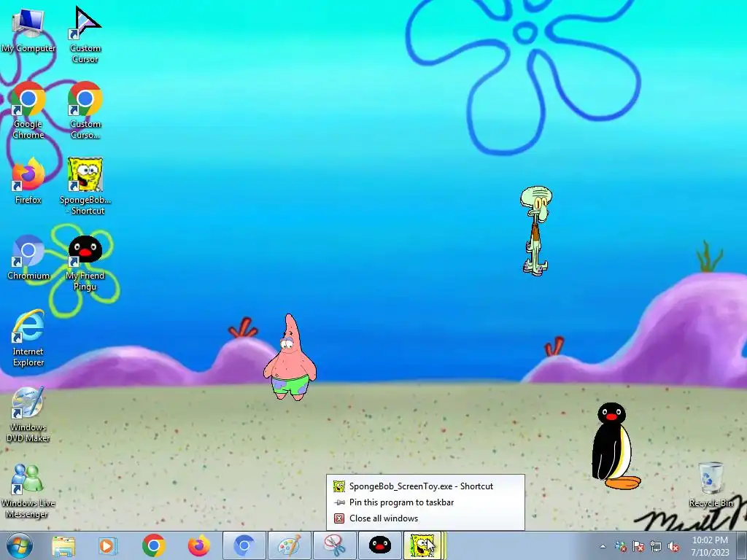
Task: Open Google Chrome from the taskbar
Action: tap(153, 545)
